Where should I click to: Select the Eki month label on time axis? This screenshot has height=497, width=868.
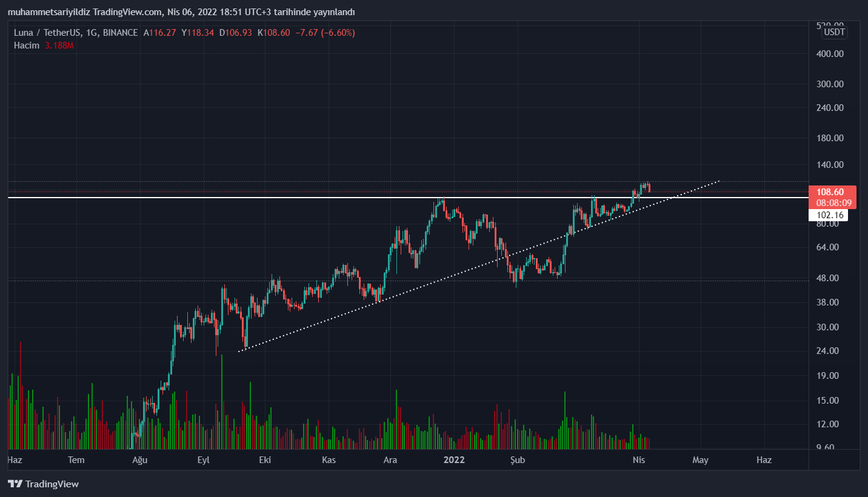[x=265, y=460]
